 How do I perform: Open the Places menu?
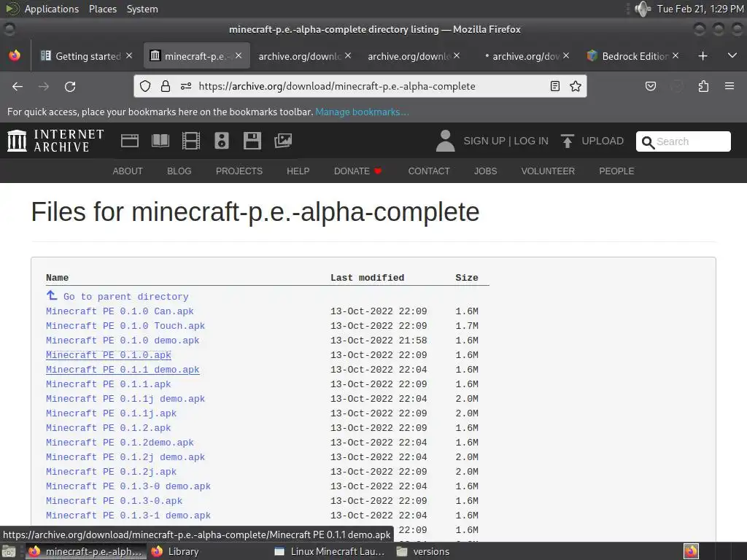103,9
